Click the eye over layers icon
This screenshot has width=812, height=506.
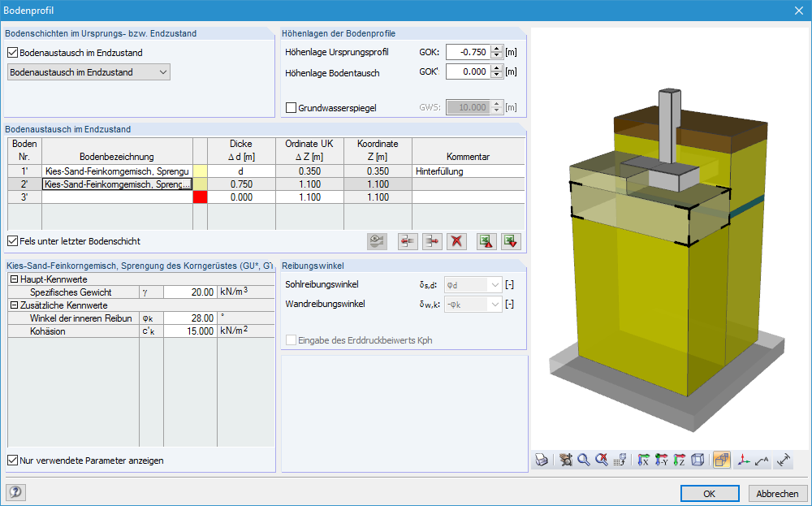(377, 241)
